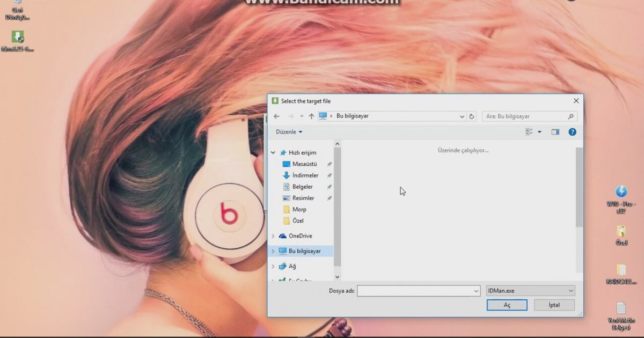This screenshot has height=338, width=644.
Task: Click the navigation pane scroll-up arrow
Action: 338,144
